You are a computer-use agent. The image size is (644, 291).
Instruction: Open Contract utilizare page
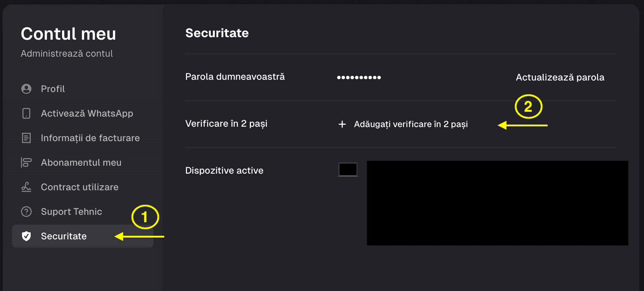pyautogui.click(x=83, y=187)
